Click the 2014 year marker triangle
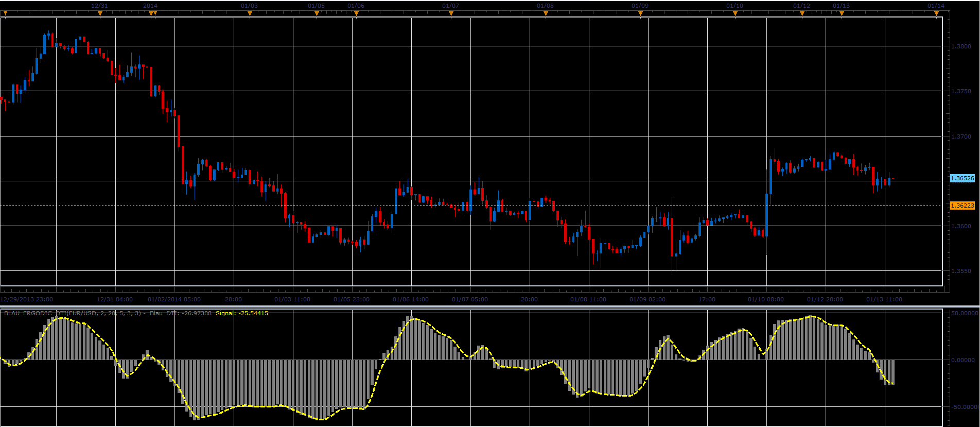 151,14
